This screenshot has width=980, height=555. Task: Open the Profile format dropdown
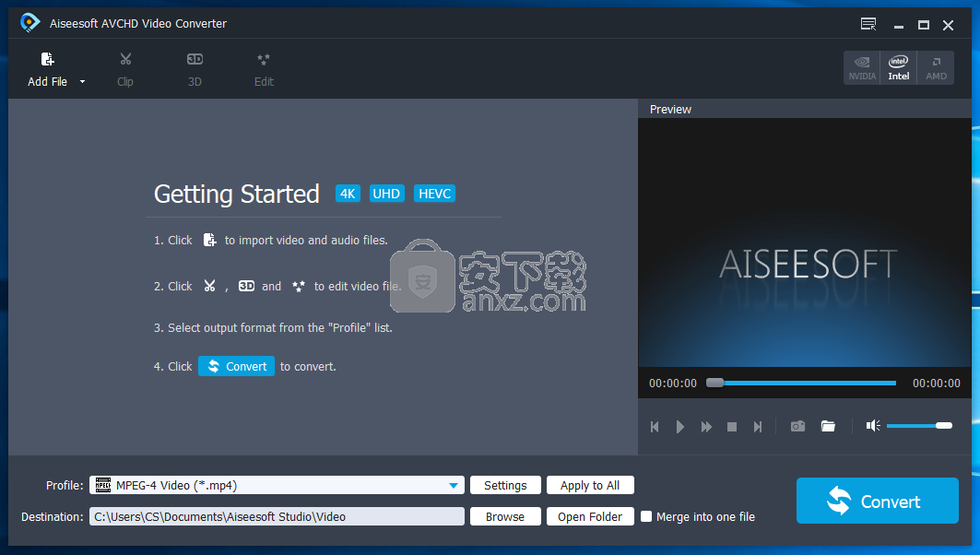(277, 485)
